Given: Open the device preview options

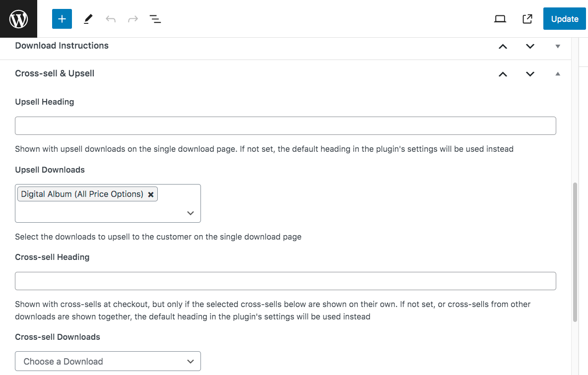Looking at the screenshot, I should [x=500, y=18].
